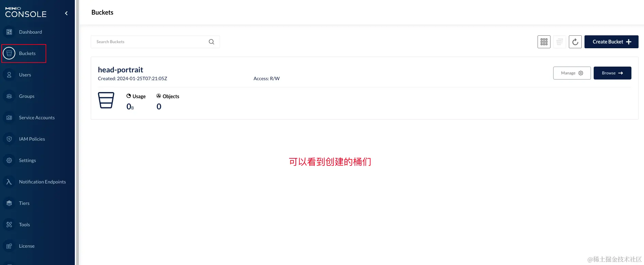Screen dimensions: 644x265
Task: Open the Tools menu label
Action: 24,225
